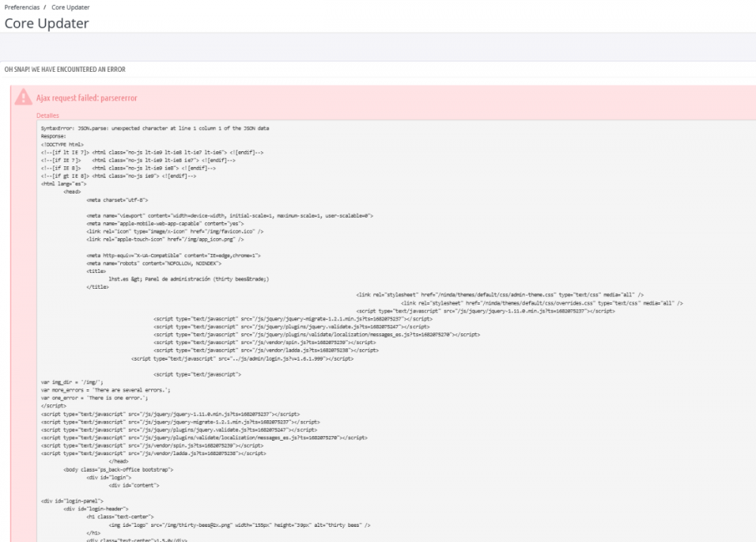
Task: Click the overrides.css stylesheet line
Action: (x=541, y=302)
